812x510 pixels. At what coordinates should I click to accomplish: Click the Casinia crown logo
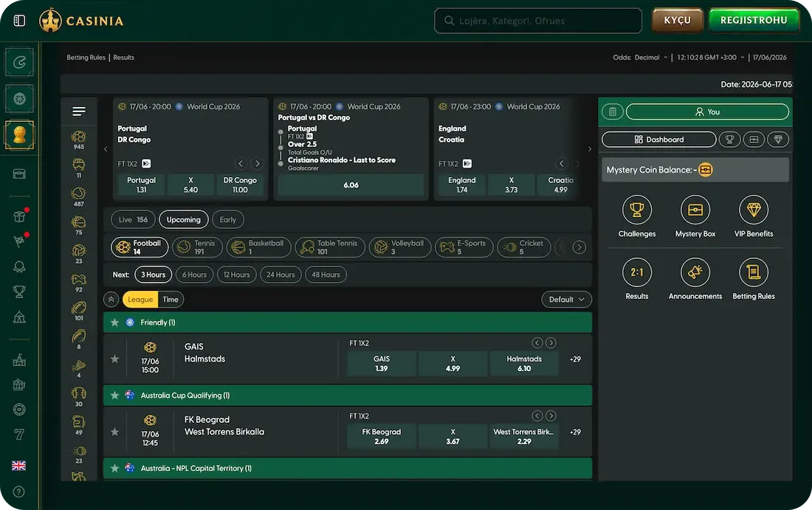[50, 21]
